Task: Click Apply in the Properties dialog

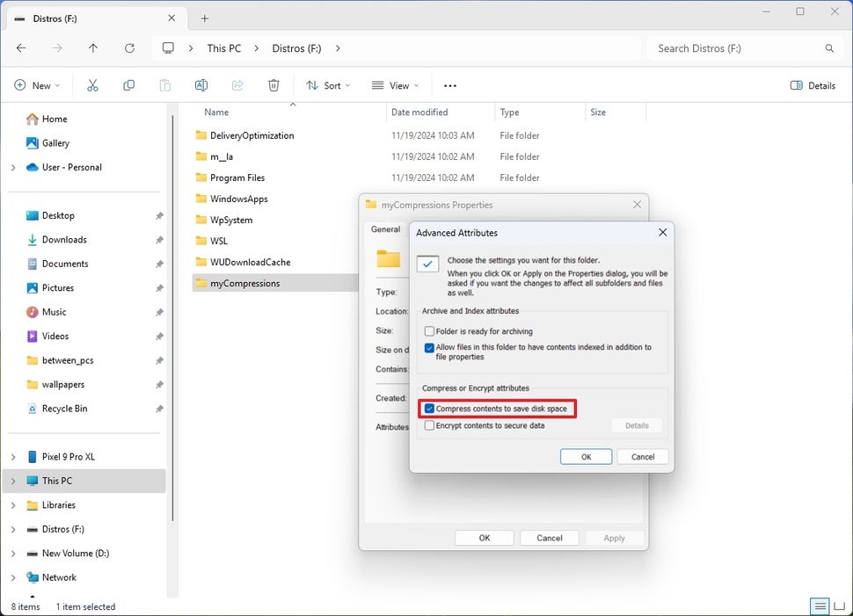Action: [614, 537]
